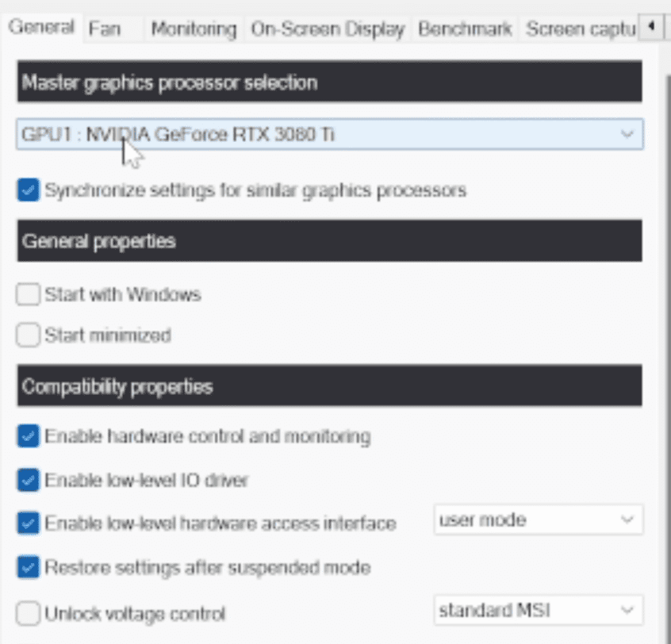Open the Screen capture tab
The image size is (671, 644).
[581, 29]
